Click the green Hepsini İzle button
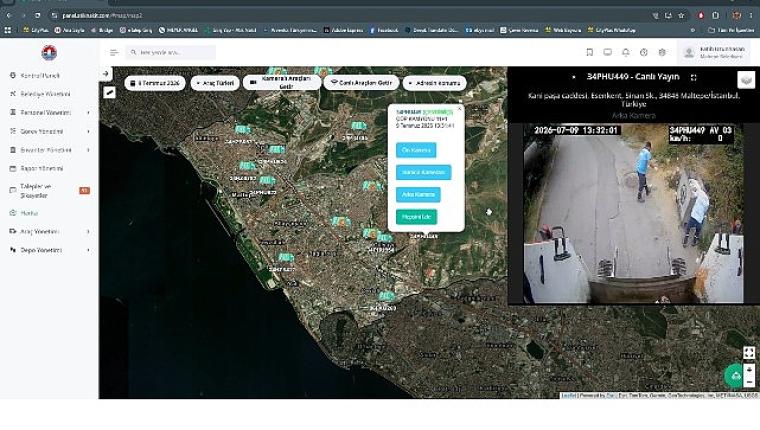This screenshot has height=430, width=760. tap(416, 217)
